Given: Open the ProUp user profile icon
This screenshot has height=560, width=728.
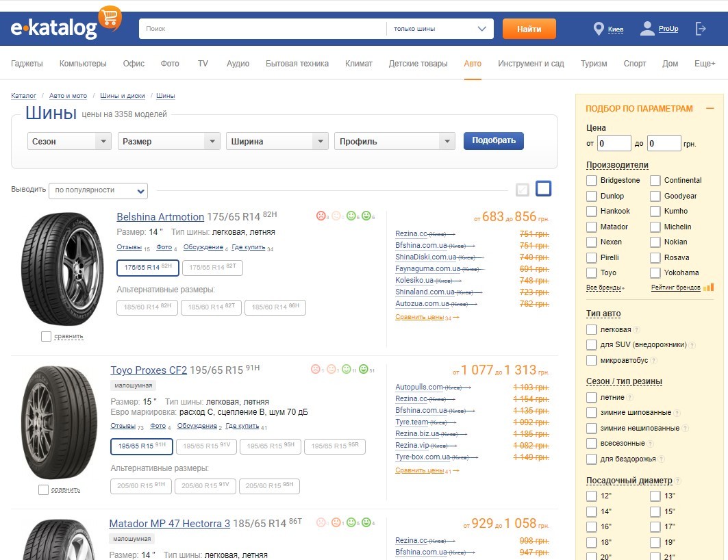Looking at the screenshot, I should [647, 29].
